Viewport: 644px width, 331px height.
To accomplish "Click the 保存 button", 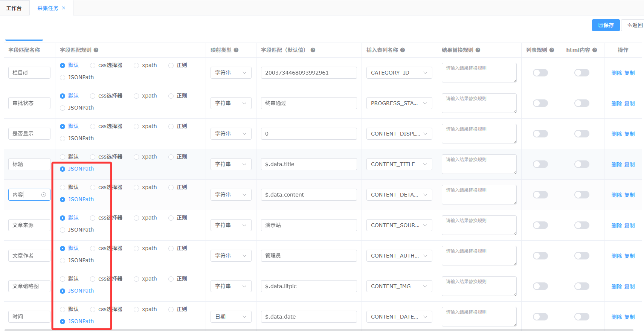I will point(606,25).
